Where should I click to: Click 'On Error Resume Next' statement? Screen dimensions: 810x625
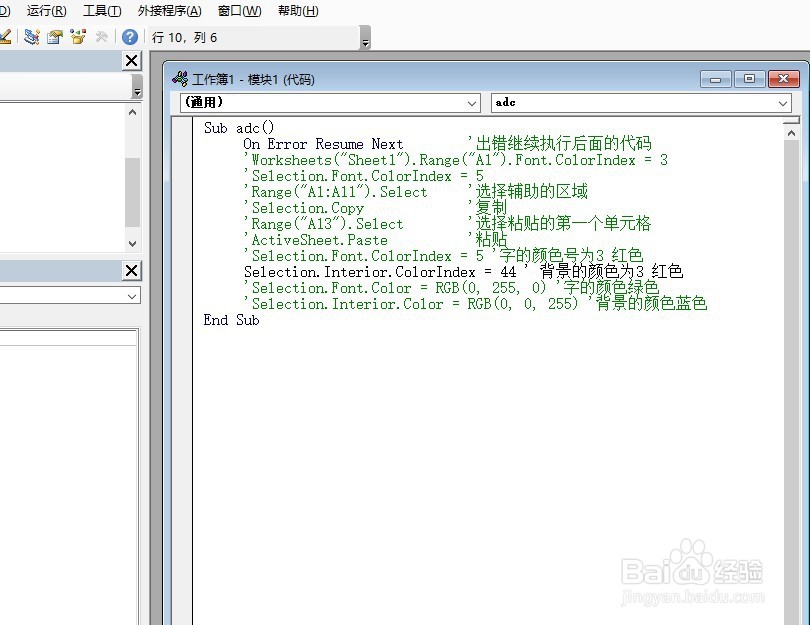click(323, 144)
